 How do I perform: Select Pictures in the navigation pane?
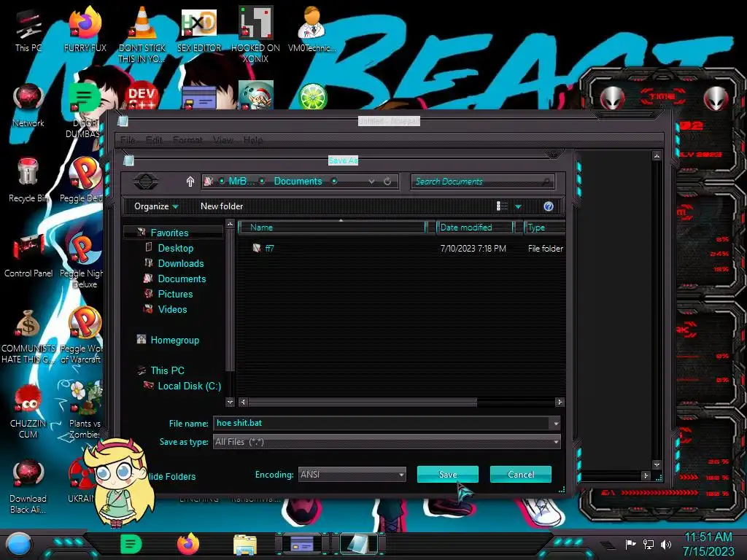coord(175,294)
